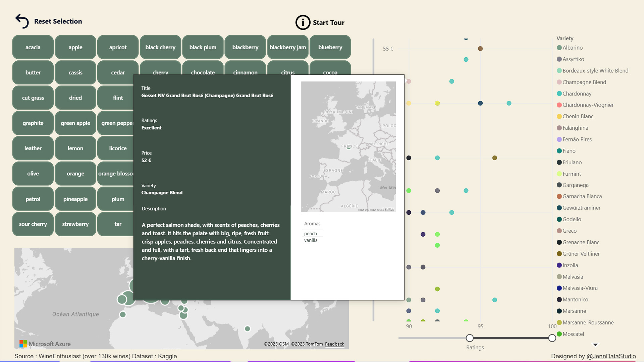
Task: Select Godello legend entry
Action: pos(569,219)
